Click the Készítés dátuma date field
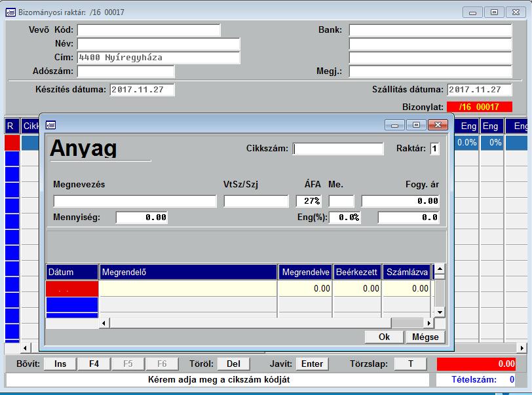532x395 pixels. [x=142, y=90]
